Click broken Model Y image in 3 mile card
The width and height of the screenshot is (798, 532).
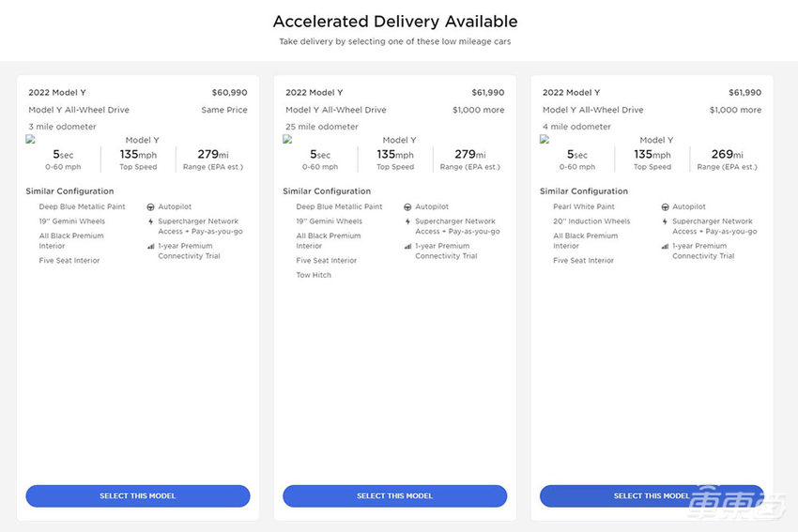tap(31, 139)
